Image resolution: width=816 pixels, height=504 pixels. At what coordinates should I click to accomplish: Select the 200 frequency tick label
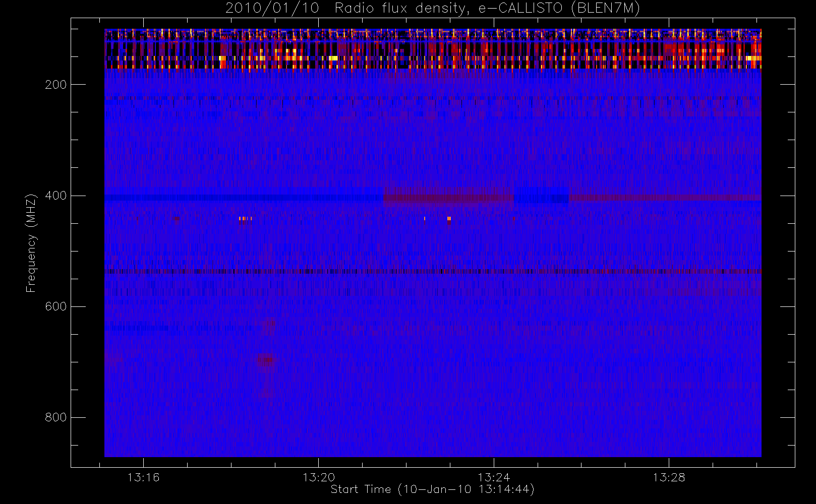pyautogui.click(x=56, y=85)
